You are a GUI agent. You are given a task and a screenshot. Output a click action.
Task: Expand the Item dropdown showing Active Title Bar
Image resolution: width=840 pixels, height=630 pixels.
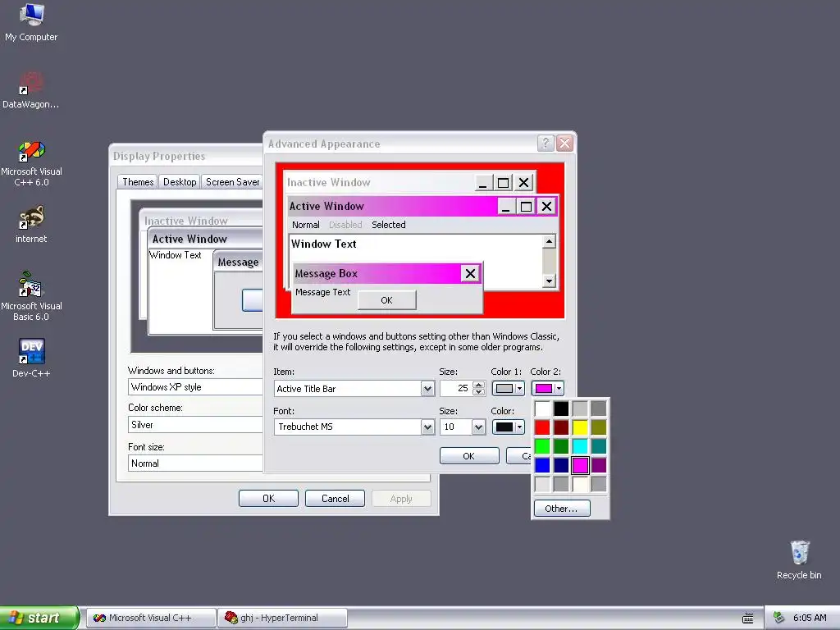(x=427, y=388)
